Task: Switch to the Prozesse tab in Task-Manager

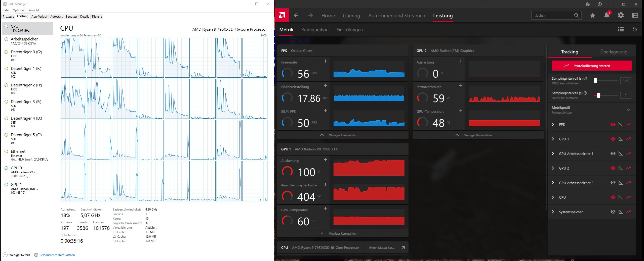Action: (x=8, y=17)
